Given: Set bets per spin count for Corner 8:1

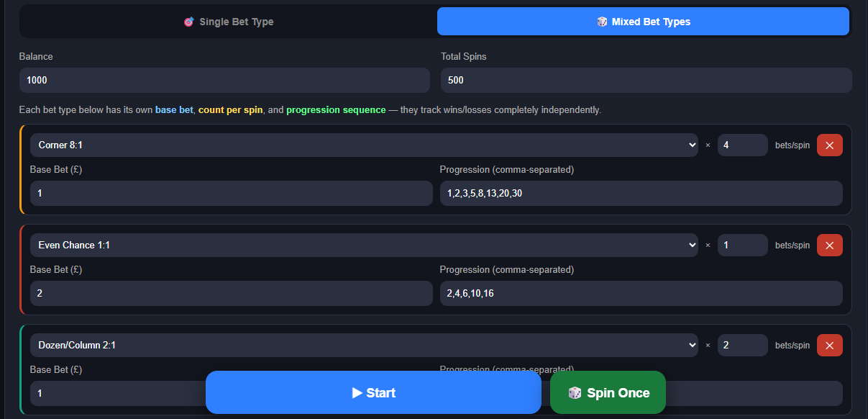Looking at the screenshot, I should [x=743, y=145].
